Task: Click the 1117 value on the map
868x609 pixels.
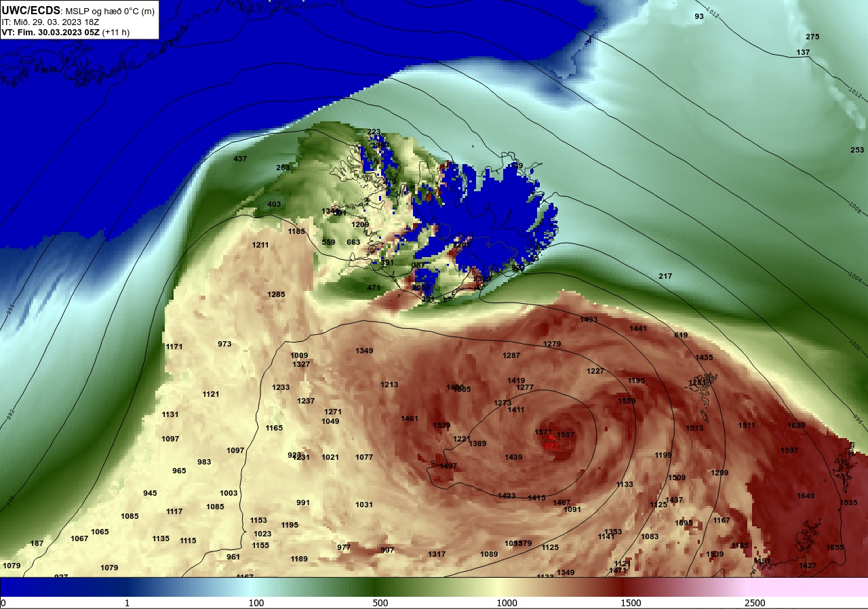Action: click(x=174, y=511)
